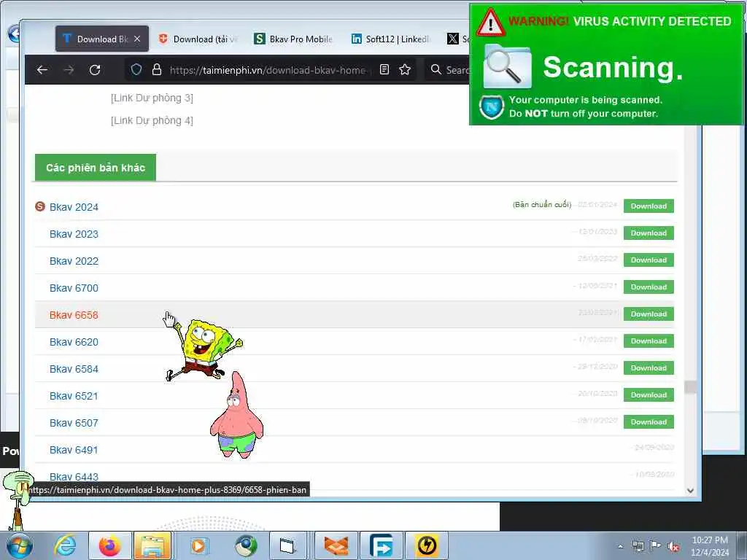Open Firefox from the taskbar

[x=110, y=545]
